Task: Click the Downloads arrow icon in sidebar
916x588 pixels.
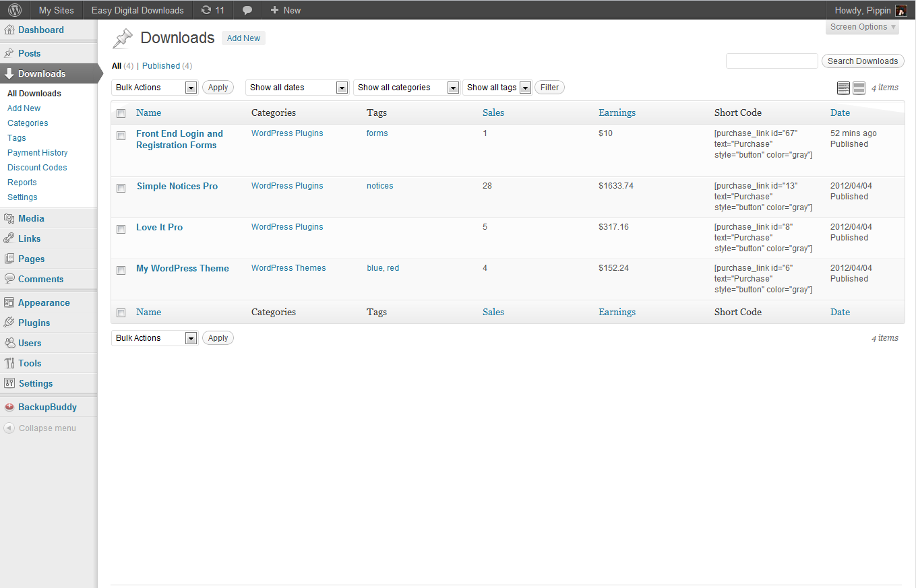Action: coord(9,73)
